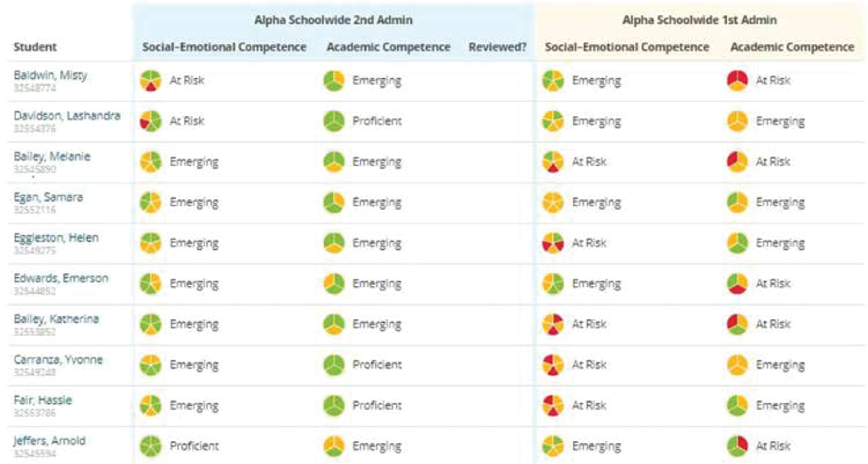Open student Baldwin, Misty
The width and height of the screenshot is (868, 464).
click(51, 75)
